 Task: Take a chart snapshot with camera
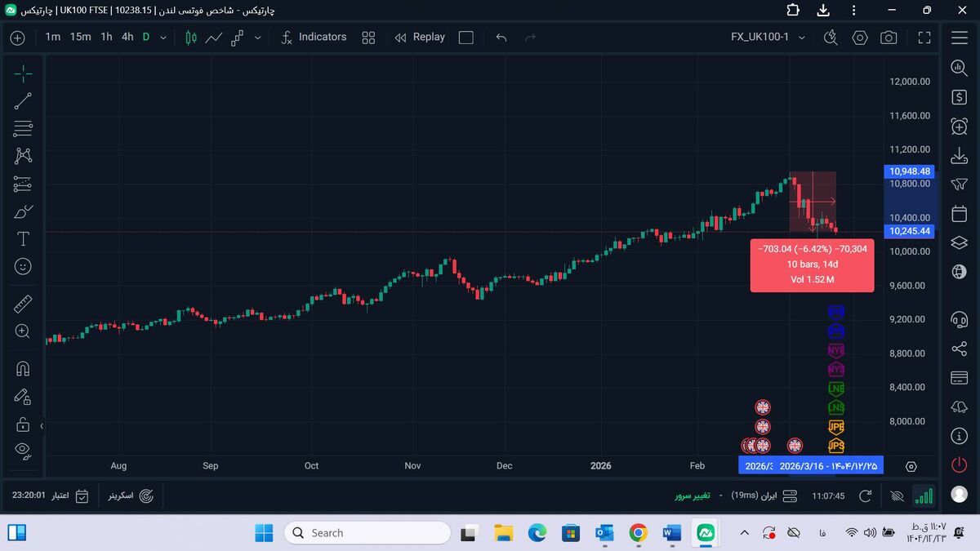(889, 38)
